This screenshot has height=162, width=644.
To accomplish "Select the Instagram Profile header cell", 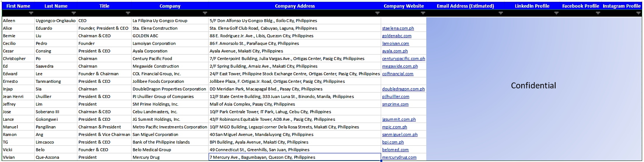I will click(622, 6).
